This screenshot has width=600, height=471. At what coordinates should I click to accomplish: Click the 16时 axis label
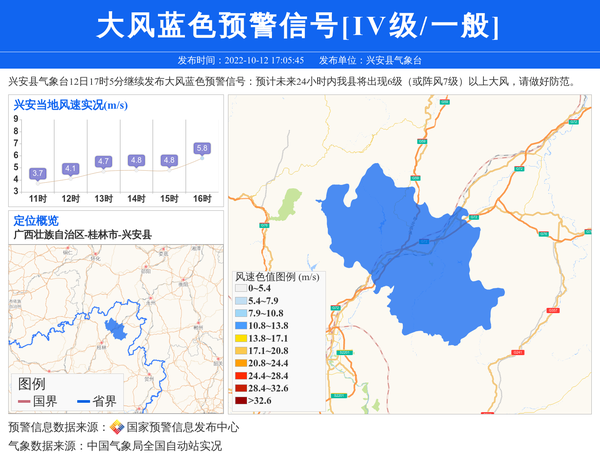pyautogui.click(x=202, y=199)
